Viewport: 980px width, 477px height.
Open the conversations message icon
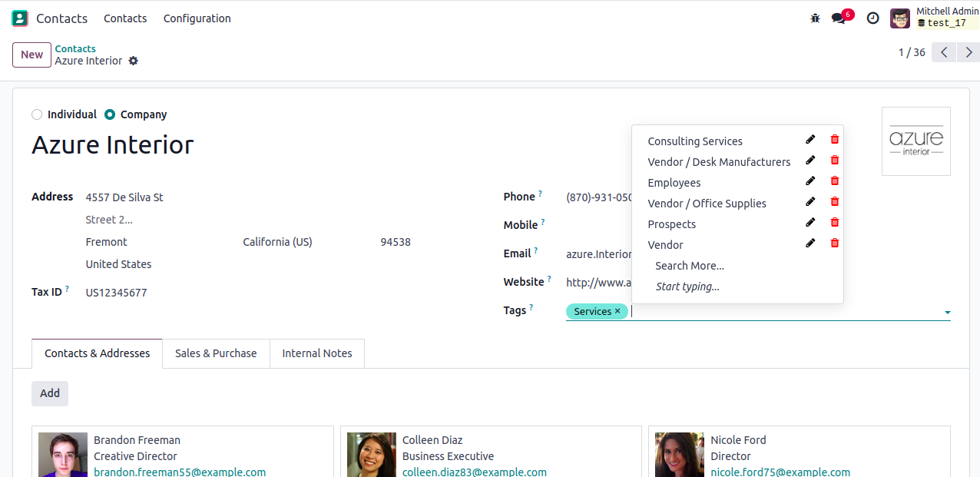[x=839, y=18]
